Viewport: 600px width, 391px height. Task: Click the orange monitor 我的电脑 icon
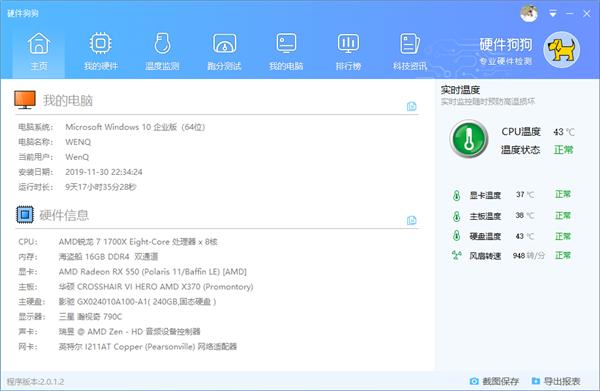coord(25,99)
